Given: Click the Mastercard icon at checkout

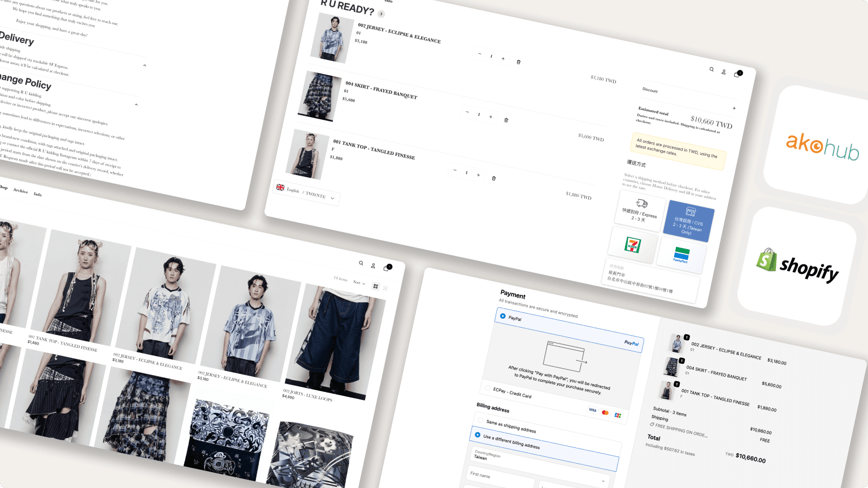Looking at the screenshot, I should pos(605,413).
